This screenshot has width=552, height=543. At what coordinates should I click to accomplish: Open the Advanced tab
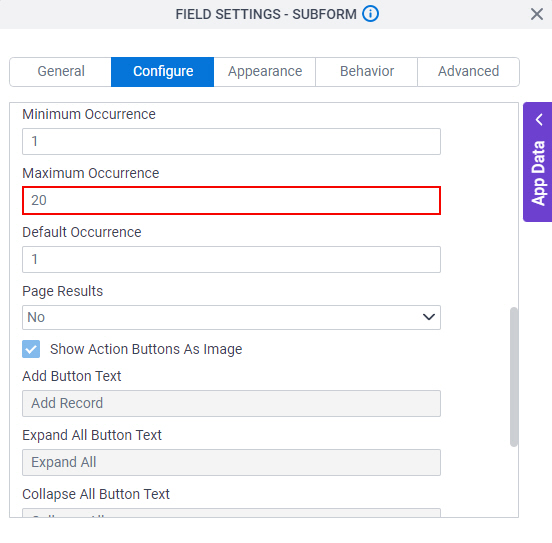(468, 71)
